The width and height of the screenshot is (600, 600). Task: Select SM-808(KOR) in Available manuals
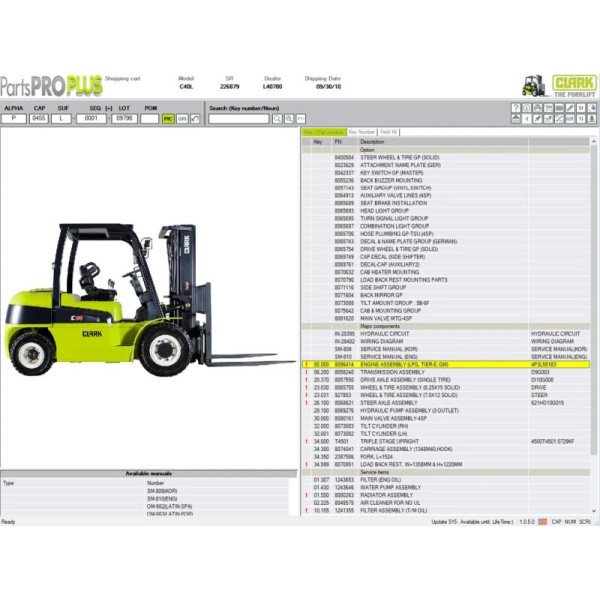coord(162,490)
